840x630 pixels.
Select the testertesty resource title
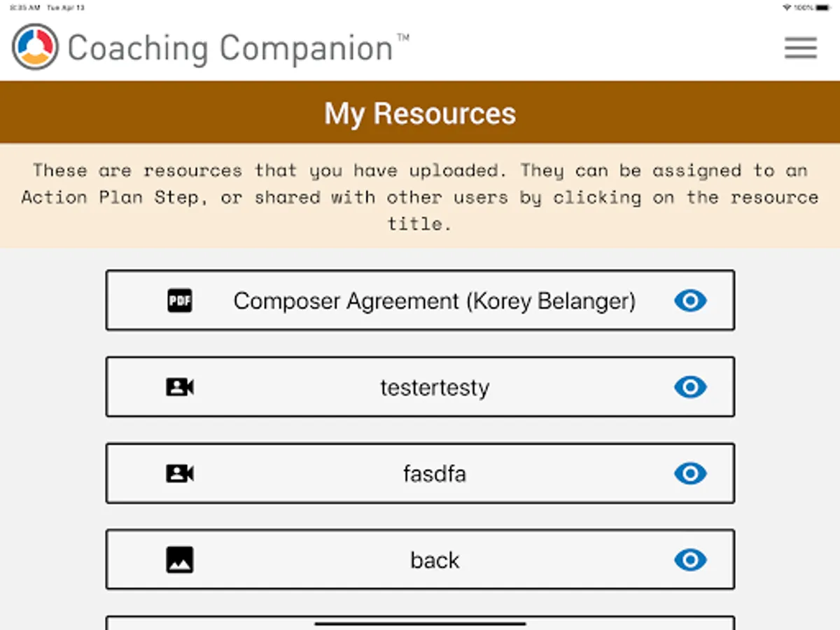tap(434, 388)
